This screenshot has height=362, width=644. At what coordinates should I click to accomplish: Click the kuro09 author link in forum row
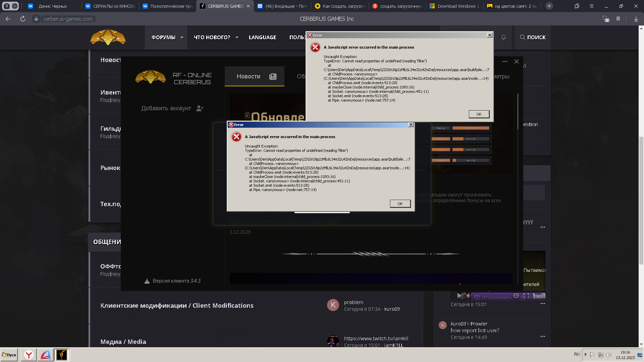(x=392, y=309)
